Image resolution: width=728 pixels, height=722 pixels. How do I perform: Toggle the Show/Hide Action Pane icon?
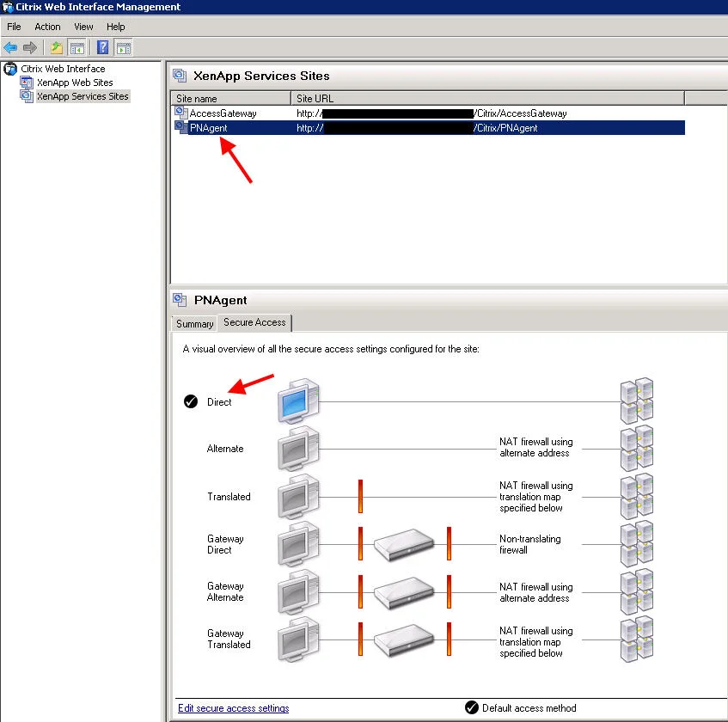(124, 47)
